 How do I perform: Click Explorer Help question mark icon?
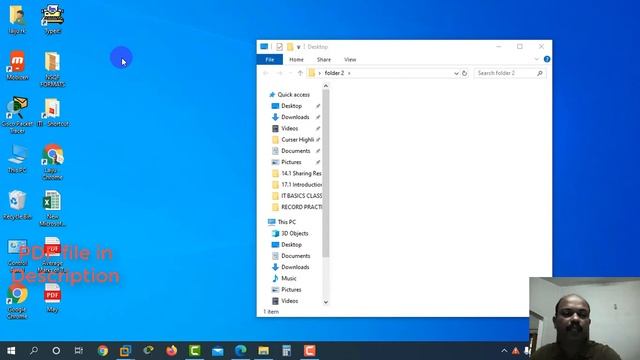(x=547, y=59)
